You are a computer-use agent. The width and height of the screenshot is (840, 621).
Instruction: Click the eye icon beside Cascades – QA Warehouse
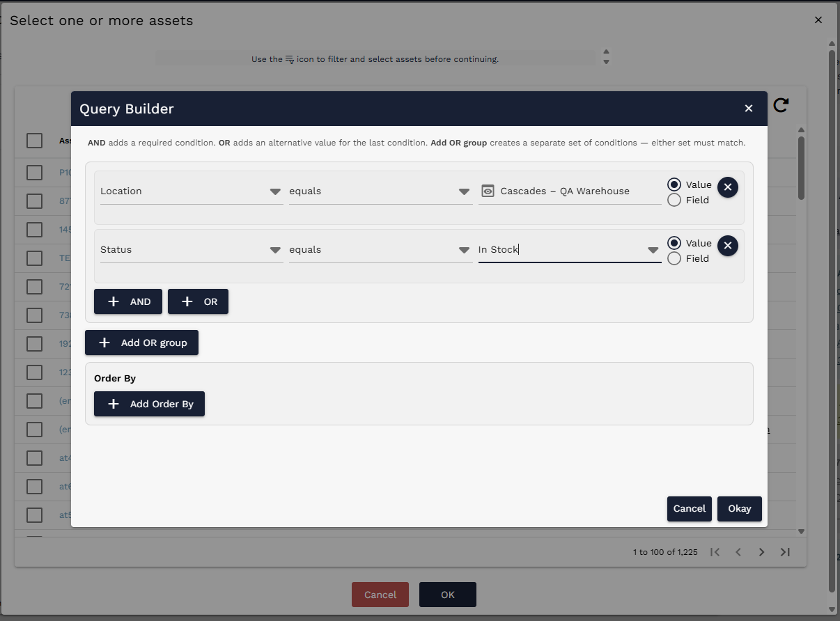[x=488, y=191]
